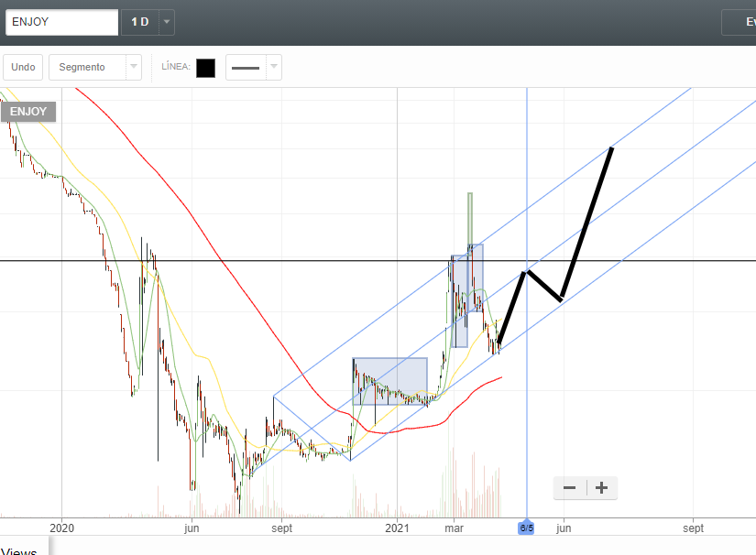Click the 6/5 date marker on the axis
The width and height of the screenshot is (756, 555).
pos(527,528)
